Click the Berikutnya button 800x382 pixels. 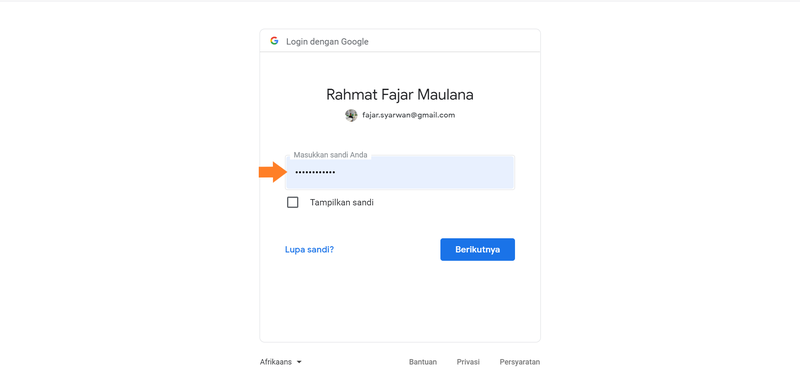coord(478,249)
